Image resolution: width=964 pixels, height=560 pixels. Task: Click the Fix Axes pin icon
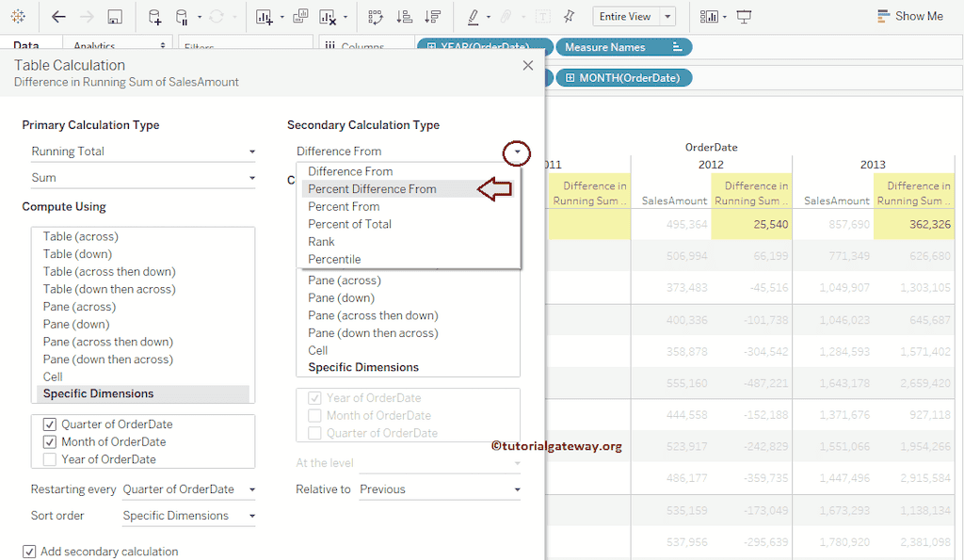(570, 17)
